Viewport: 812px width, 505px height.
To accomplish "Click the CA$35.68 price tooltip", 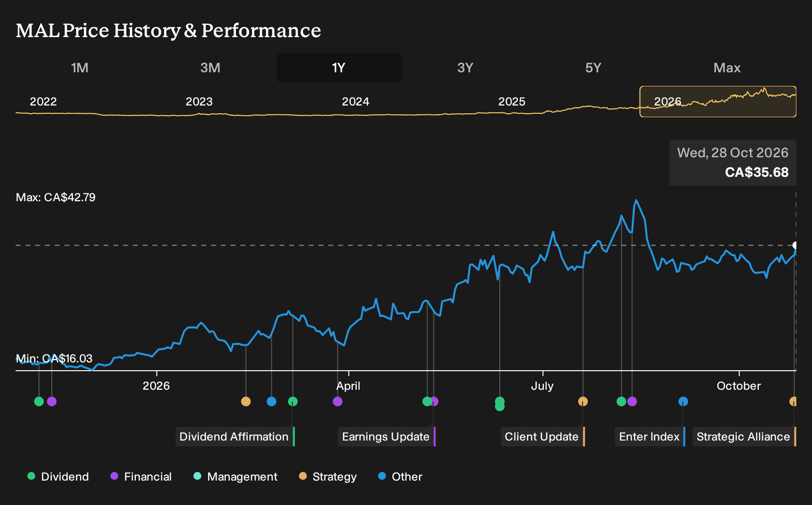I will tap(733, 163).
